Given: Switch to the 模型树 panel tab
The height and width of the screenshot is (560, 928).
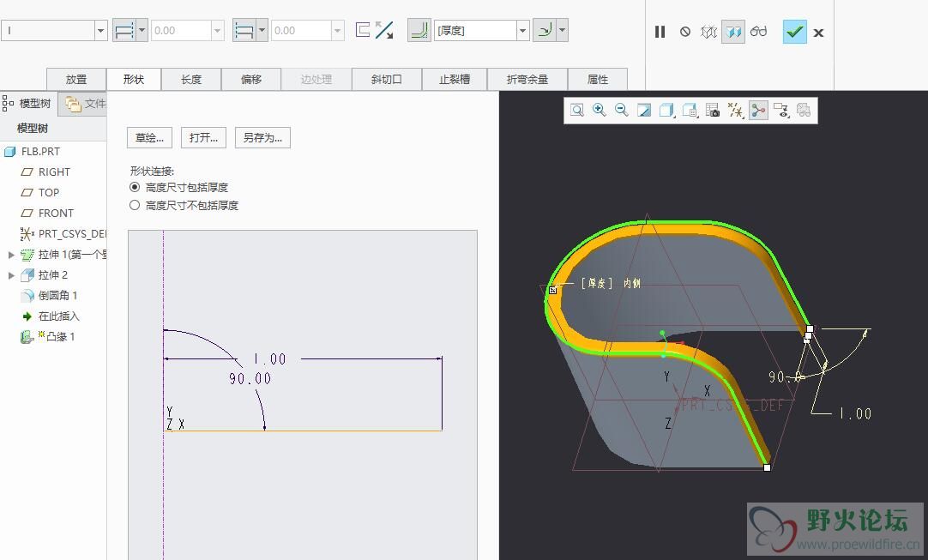Looking at the screenshot, I should (x=28, y=104).
